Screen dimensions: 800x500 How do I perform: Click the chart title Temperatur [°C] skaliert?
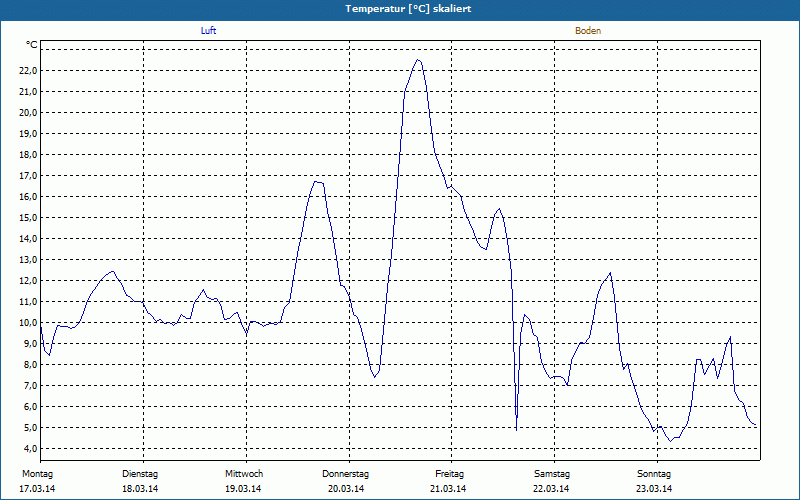click(408, 9)
